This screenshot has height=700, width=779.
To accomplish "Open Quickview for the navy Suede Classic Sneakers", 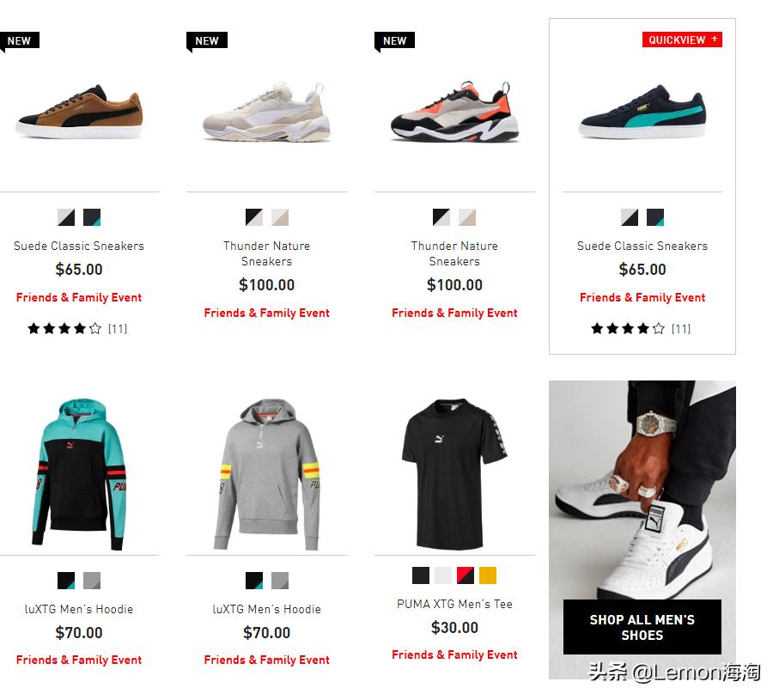I will click(x=682, y=40).
